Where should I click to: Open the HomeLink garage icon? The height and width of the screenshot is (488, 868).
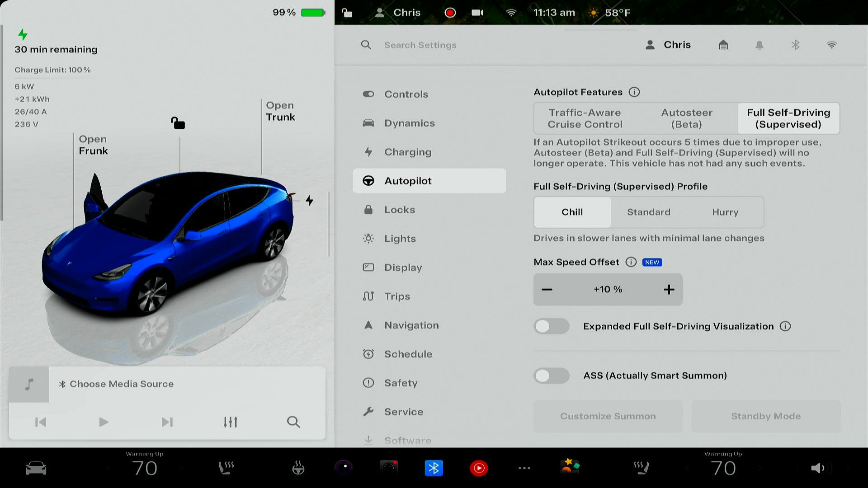pos(723,45)
